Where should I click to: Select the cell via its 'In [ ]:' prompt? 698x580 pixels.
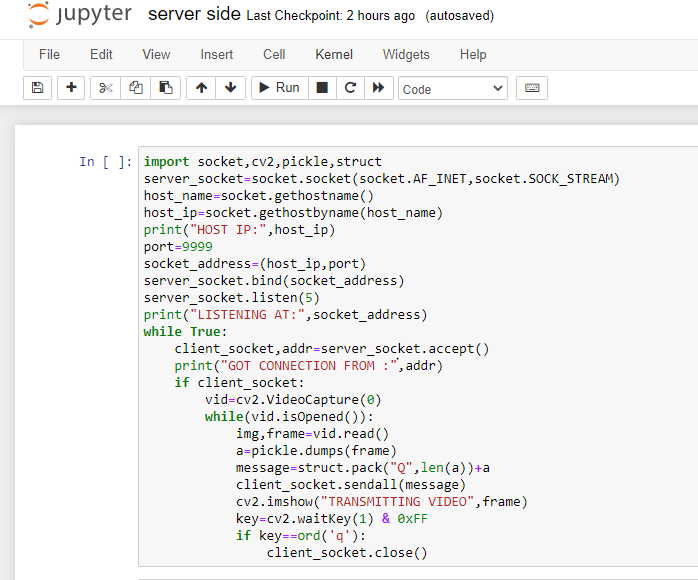point(106,162)
